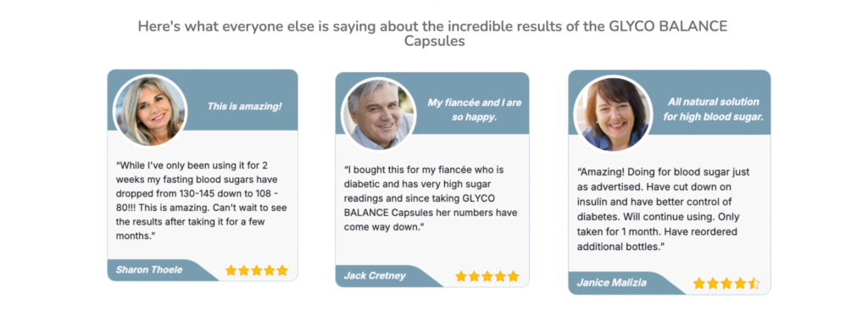
Task: Click Janice Malizia's profile photo
Action: (614, 114)
